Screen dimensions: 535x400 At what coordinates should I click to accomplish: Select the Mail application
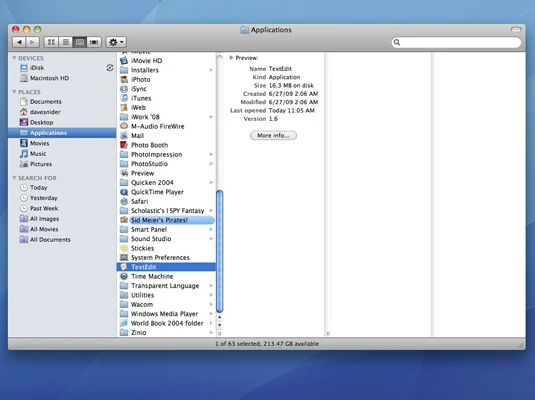[x=167, y=136]
